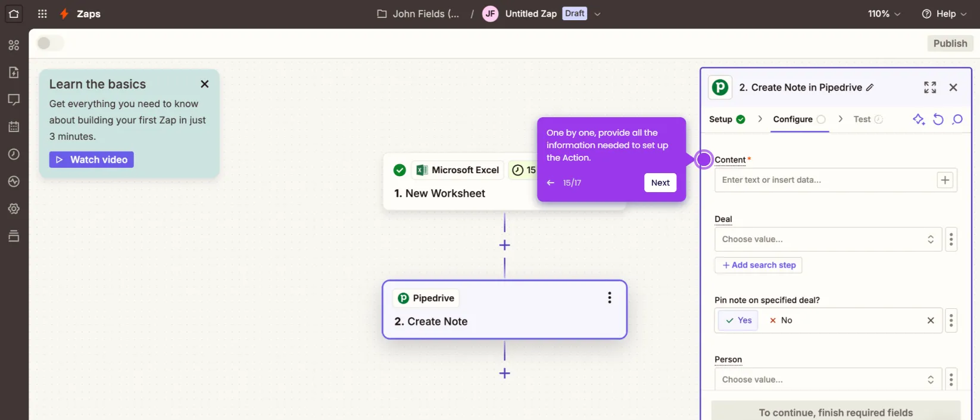Open the settings gear sidebar icon

pyautogui.click(x=14, y=209)
